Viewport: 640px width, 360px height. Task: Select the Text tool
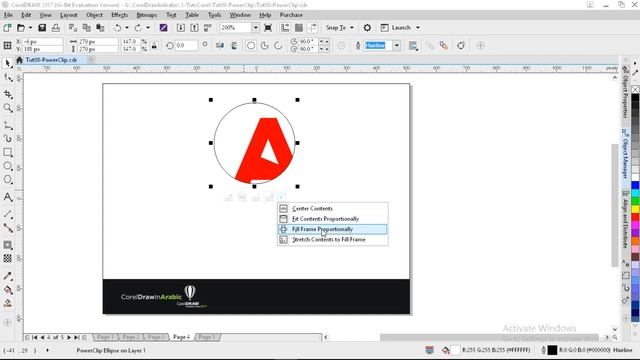pos(7,197)
